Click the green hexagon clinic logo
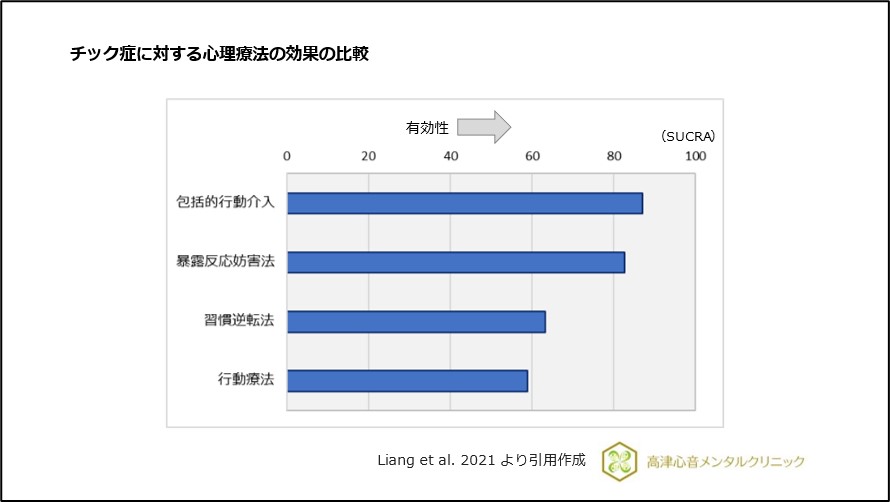The width and height of the screenshot is (890, 502). point(619,461)
